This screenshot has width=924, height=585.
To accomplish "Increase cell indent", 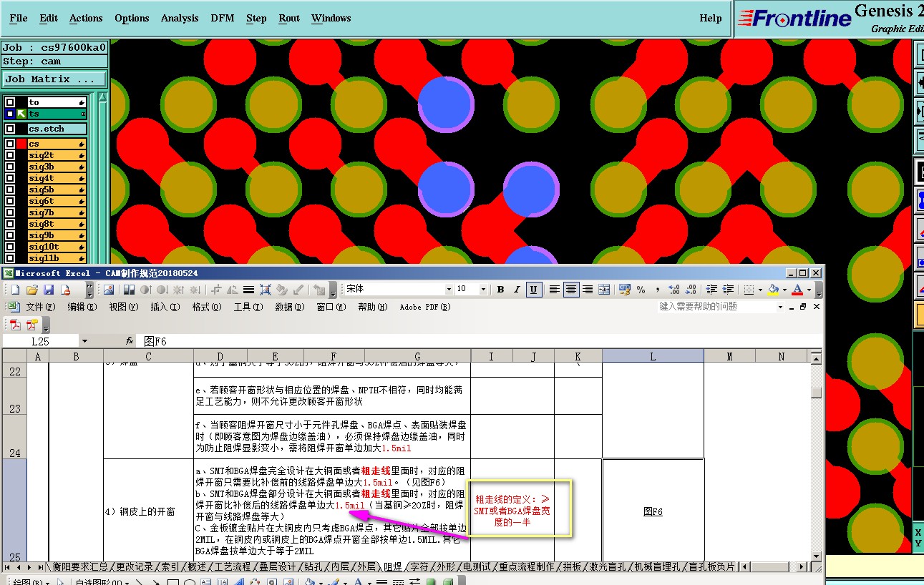I will [728, 290].
